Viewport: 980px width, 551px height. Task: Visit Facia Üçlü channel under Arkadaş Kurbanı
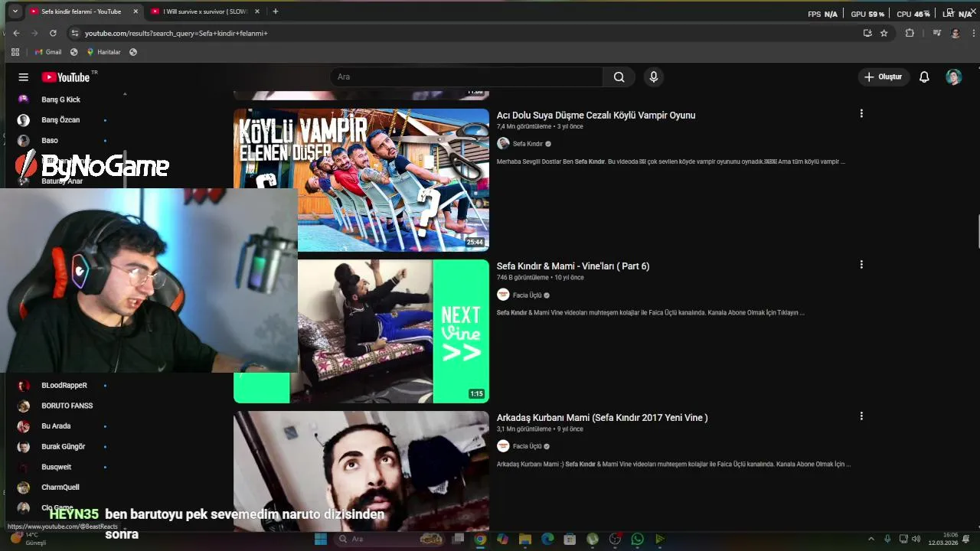pyautogui.click(x=527, y=446)
